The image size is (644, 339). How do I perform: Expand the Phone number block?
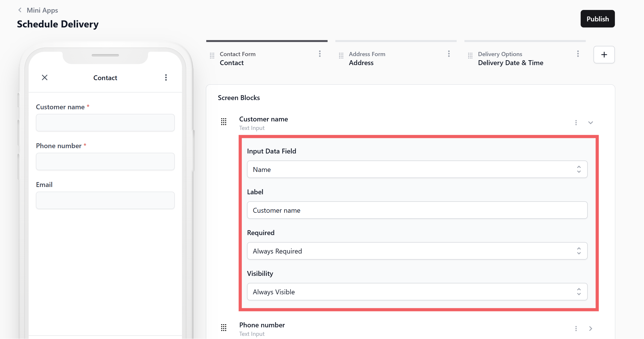coord(590,329)
